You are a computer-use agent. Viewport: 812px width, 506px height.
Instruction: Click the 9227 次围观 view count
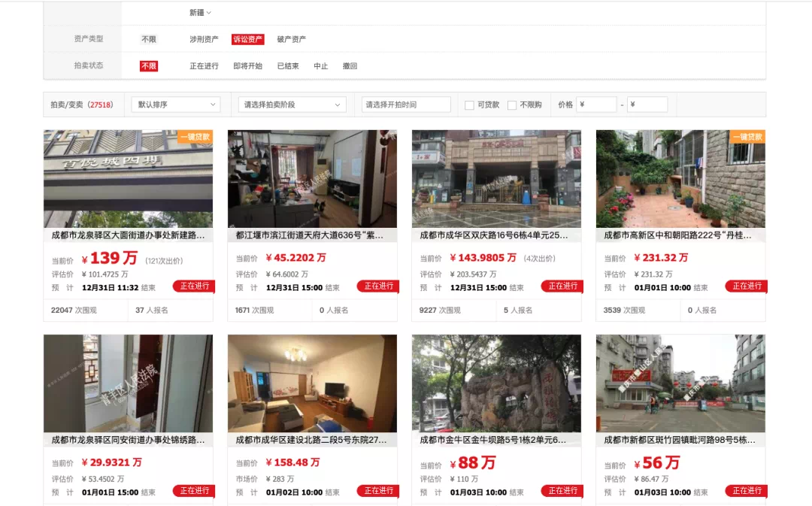click(x=440, y=311)
